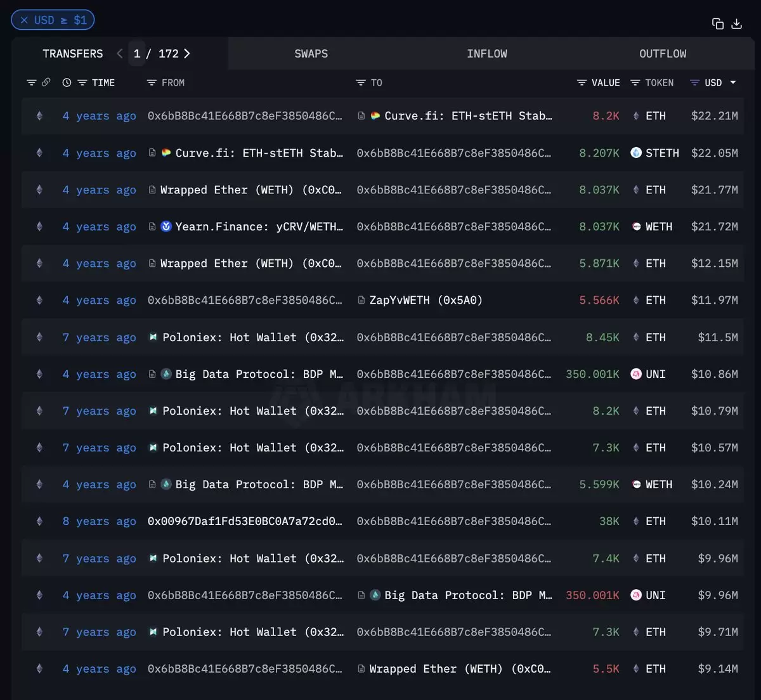This screenshot has width=761, height=700.
Task: Click ETH token icon in $22.21M row
Action: 636,116
